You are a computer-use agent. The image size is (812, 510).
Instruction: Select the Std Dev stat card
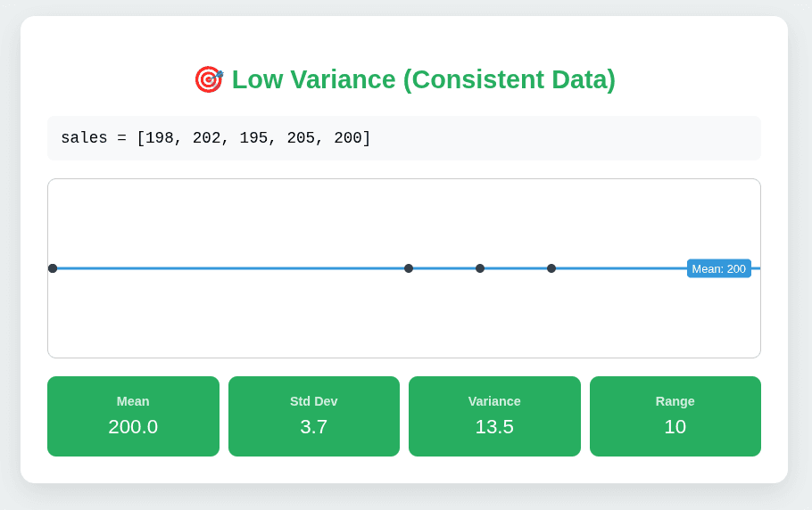click(x=314, y=416)
